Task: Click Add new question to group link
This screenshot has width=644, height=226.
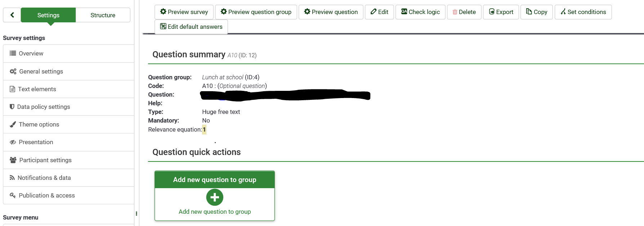Action: [x=215, y=212]
